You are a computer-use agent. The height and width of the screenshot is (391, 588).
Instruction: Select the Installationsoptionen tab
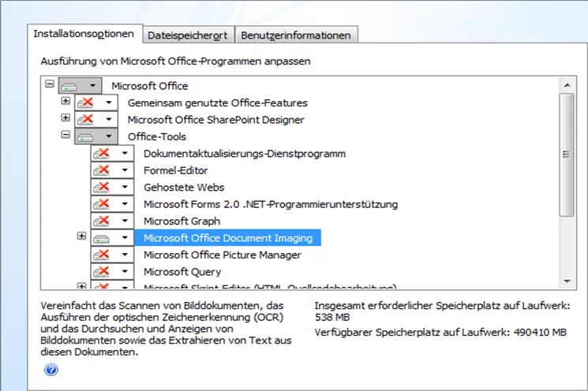pyautogui.click(x=84, y=34)
